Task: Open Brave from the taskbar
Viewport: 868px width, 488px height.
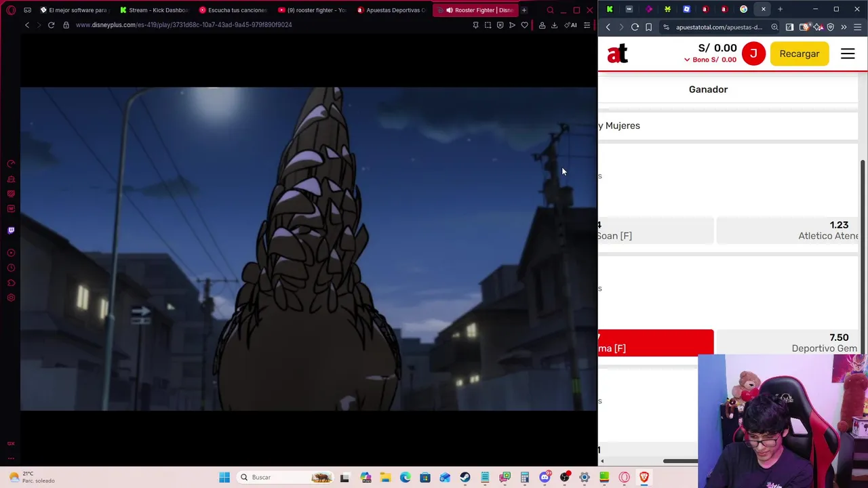Action: (x=644, y=477)
